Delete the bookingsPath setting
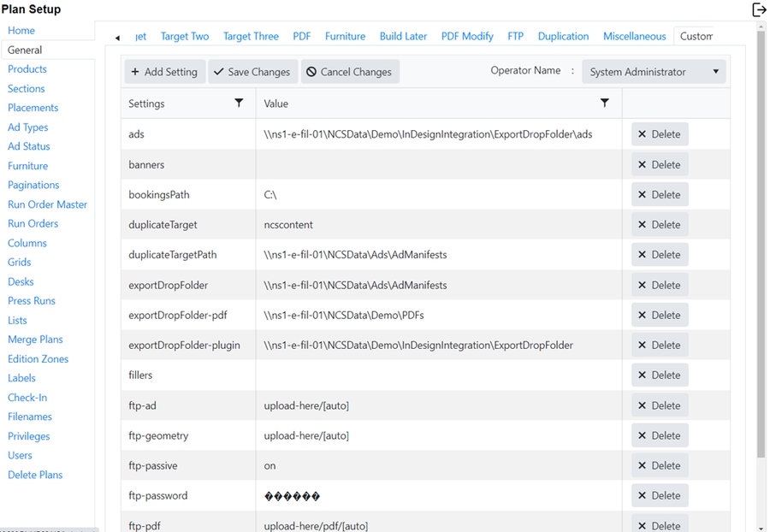770x532 pixels. pos(660,194)
